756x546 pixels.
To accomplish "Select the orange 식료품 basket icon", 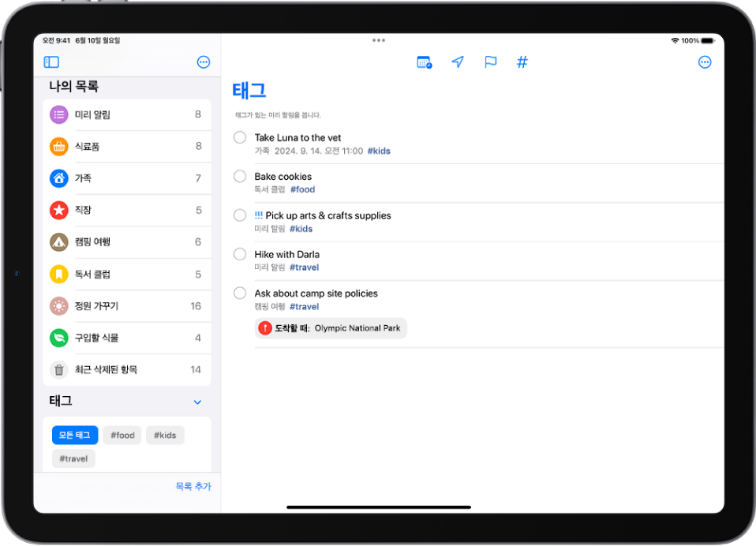I will tap(59, 147).
